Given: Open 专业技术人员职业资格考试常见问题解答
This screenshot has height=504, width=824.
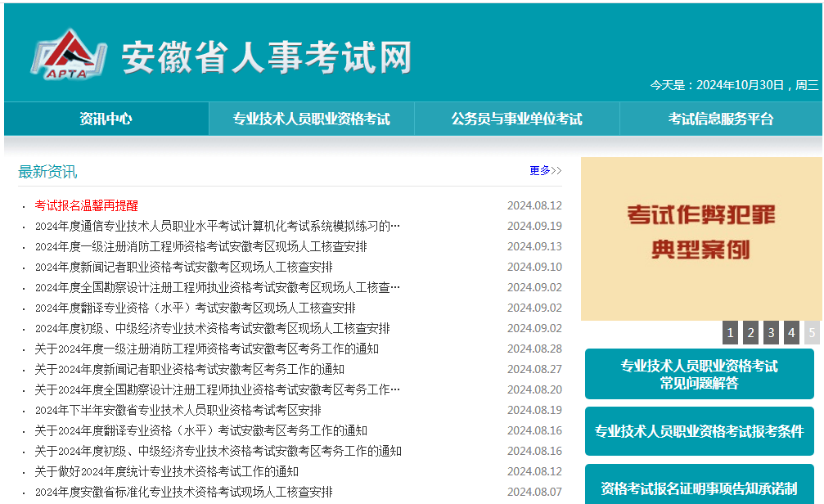Looking at the screenshot, I should tap(700, 374).
